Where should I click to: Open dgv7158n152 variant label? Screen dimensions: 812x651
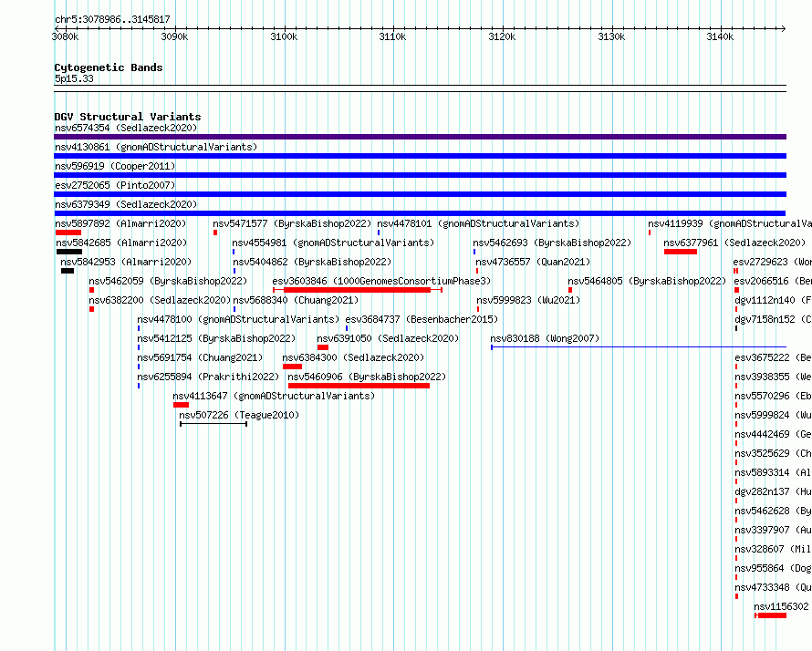pyautogui.click(x=773, y=319)
